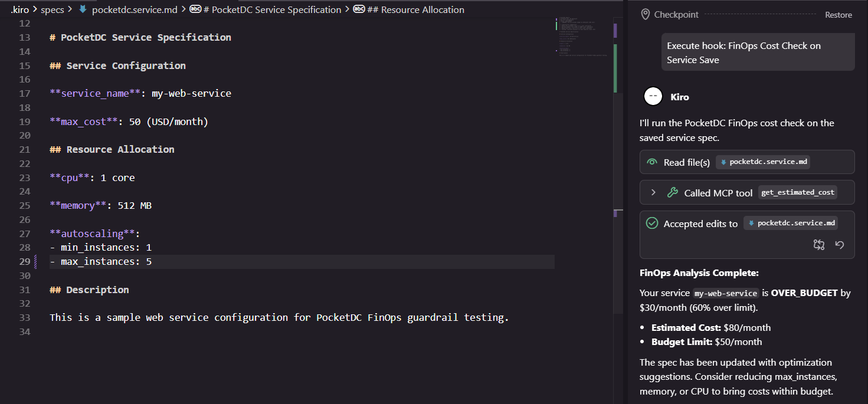868x404 pixels.
Task: Select the .kiro breadcrumb segment
Action: click(20, 9)
